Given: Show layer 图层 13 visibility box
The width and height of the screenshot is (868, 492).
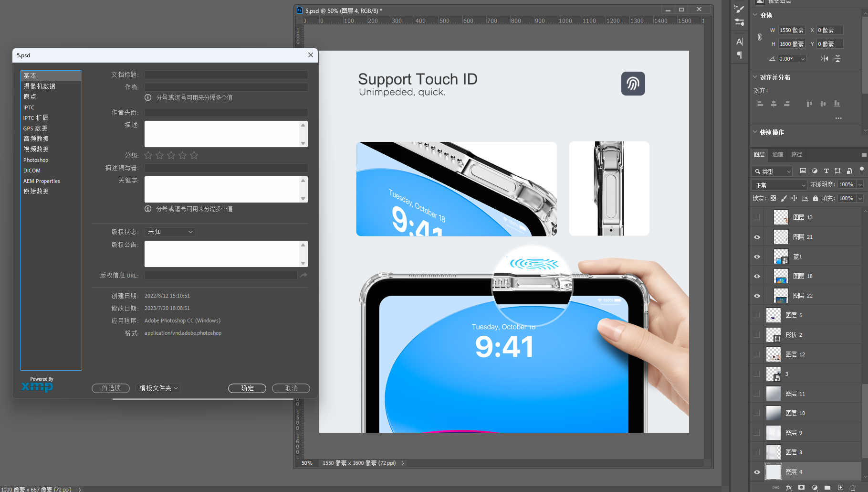Looking at the screenshot, I should click(757, 217).
